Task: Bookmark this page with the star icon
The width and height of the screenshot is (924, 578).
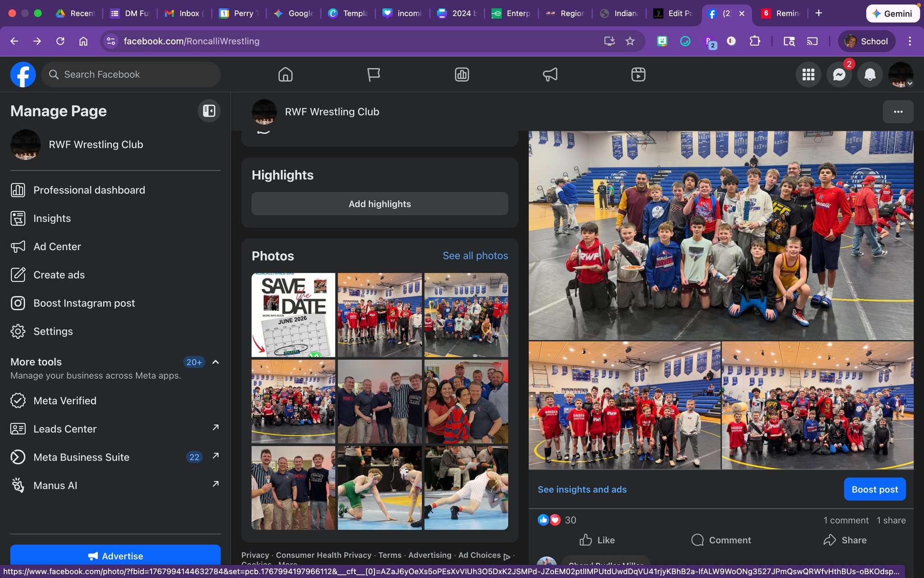Action: (630, 41)
